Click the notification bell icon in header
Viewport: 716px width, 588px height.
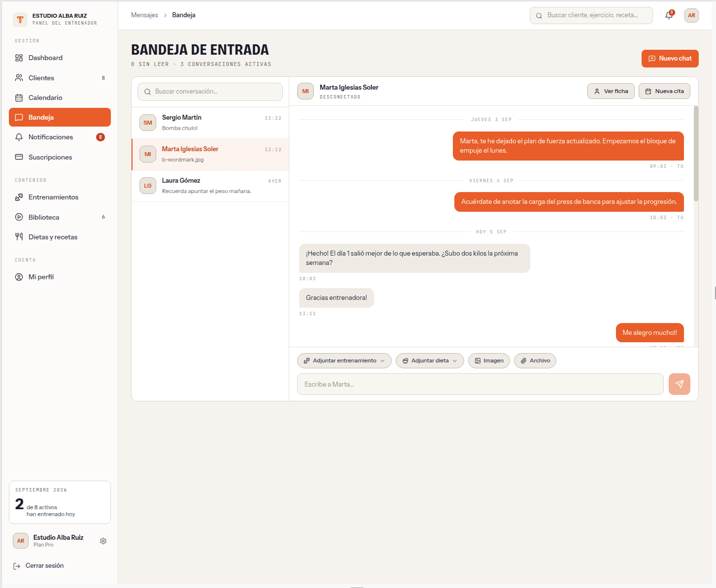point(669,15)
